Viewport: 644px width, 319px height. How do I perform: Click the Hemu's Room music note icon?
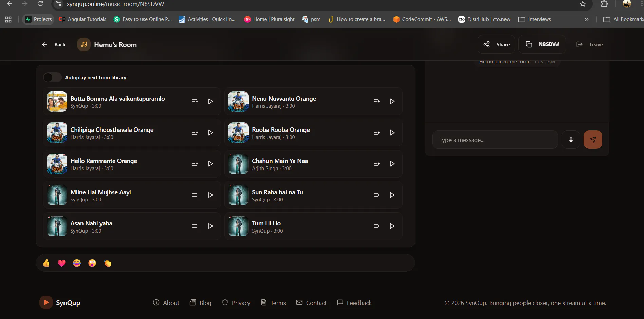coord(84,44)
